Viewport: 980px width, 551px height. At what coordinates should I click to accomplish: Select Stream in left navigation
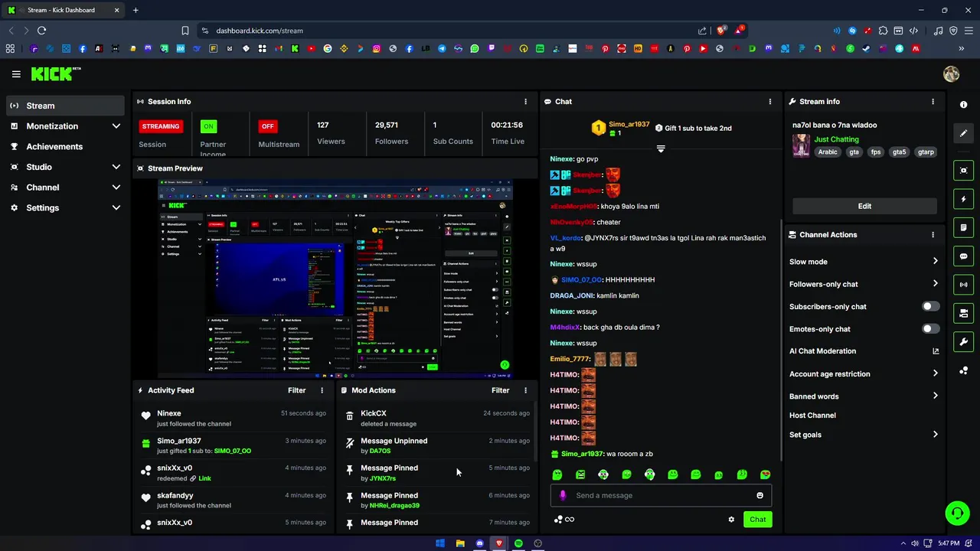[65, 106]
